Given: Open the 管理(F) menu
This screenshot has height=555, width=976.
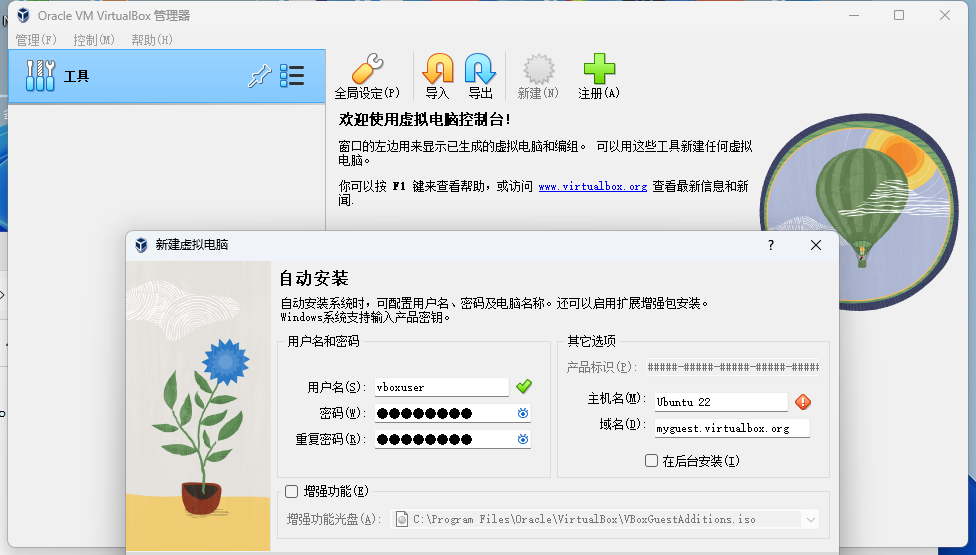Looking at the screenshot, I should (x=36, y=40).
